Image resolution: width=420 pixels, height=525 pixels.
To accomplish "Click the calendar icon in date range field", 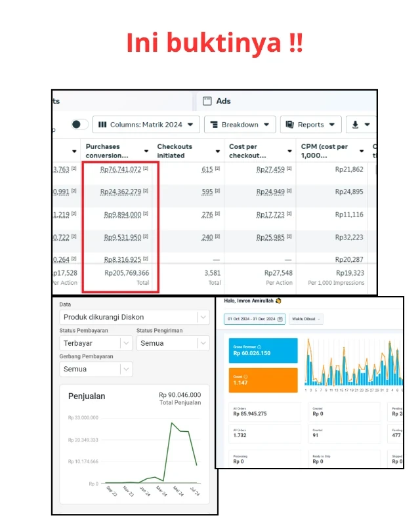I will pyautogui.click(x=281, y=319).
